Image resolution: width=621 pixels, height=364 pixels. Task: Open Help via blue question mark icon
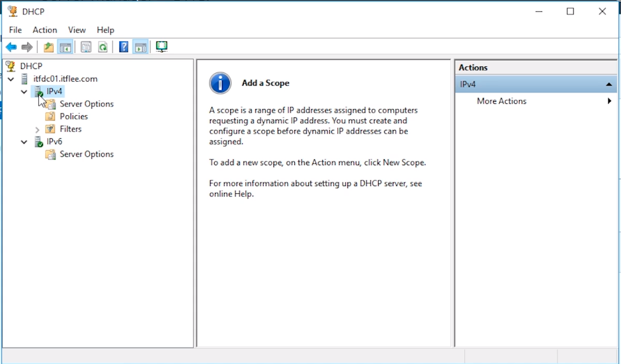click(124, 47)
